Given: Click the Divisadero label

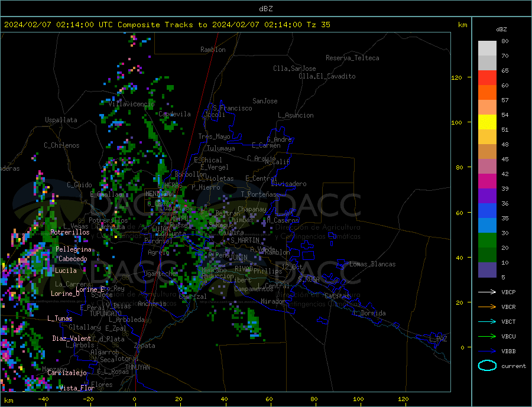Looking at the screenshot, I should pos(288,184).
